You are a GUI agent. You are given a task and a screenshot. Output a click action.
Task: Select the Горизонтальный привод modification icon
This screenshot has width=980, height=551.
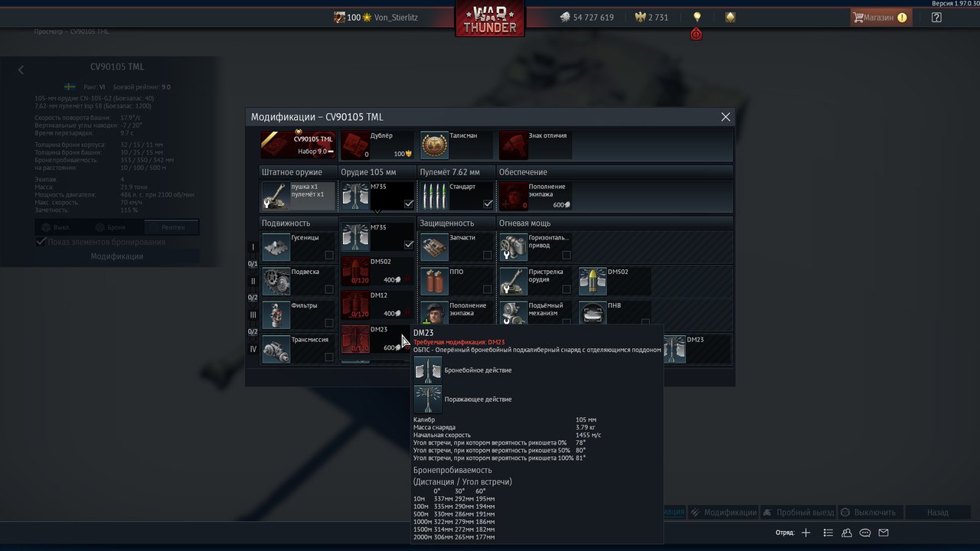pyautogui.click(x=513, y=246)
